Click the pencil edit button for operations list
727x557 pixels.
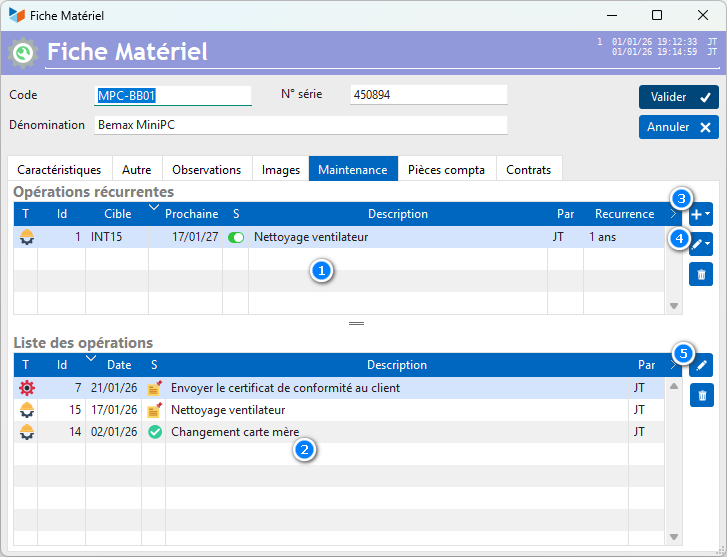coord(702,366)
